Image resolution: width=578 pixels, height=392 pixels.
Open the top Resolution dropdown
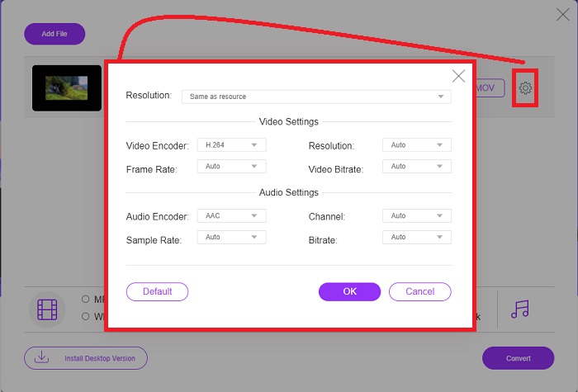[316, 97]
